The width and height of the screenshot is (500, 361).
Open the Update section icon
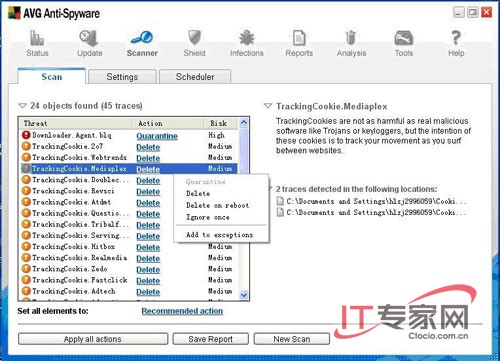(89, 38)
